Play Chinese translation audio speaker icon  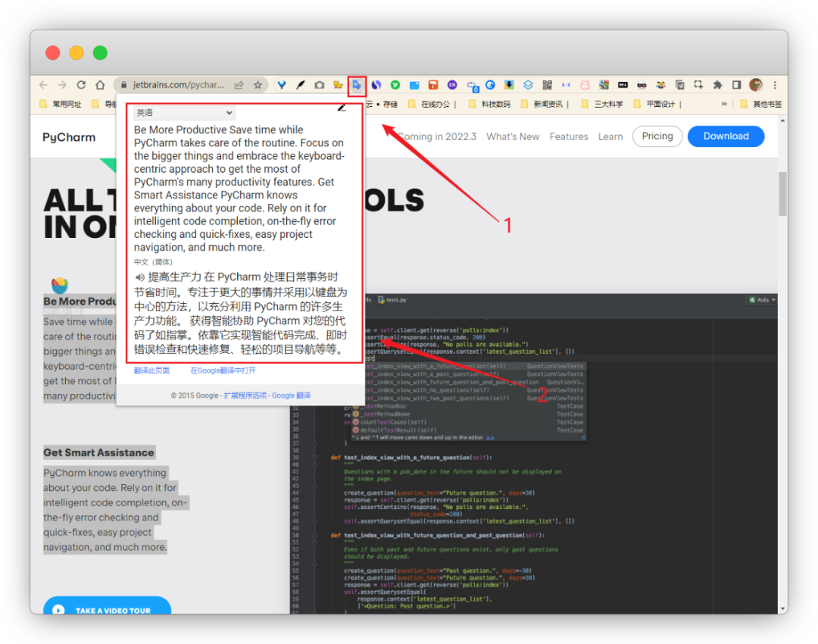[139, 277]
